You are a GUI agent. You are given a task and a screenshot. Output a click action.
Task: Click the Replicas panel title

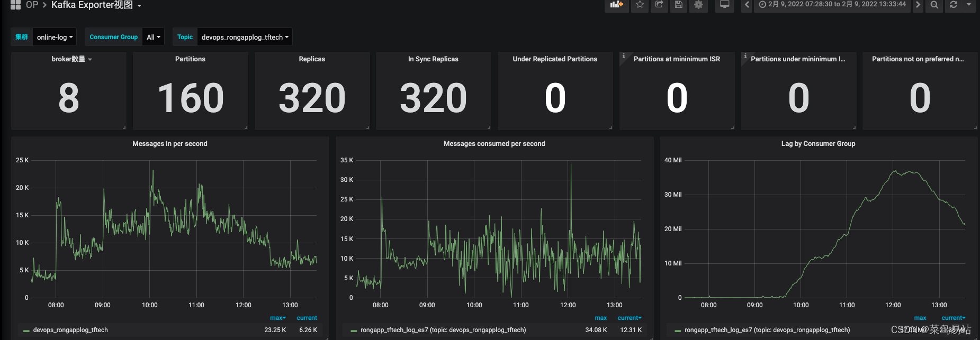[312, 59]
